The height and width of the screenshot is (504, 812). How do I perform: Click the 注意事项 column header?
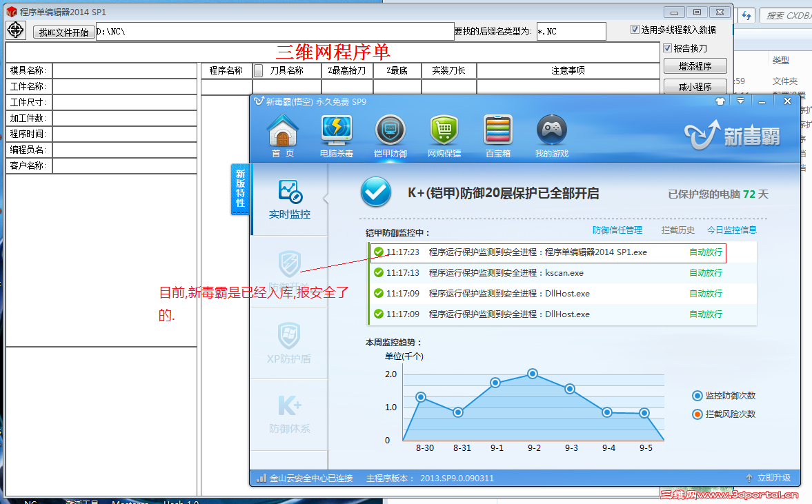click(x=568, y=70)
